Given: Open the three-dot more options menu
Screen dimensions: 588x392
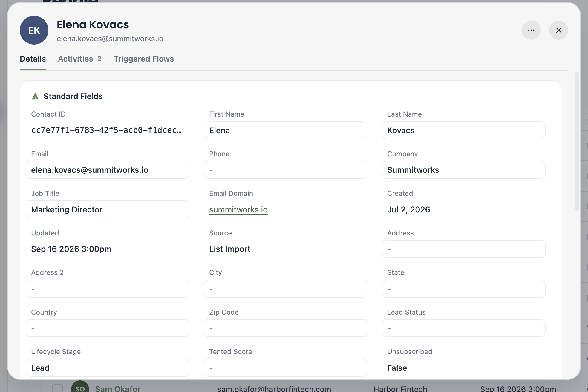Looking at the screenshot, I should pyautogui.click(x=531, y=30).
